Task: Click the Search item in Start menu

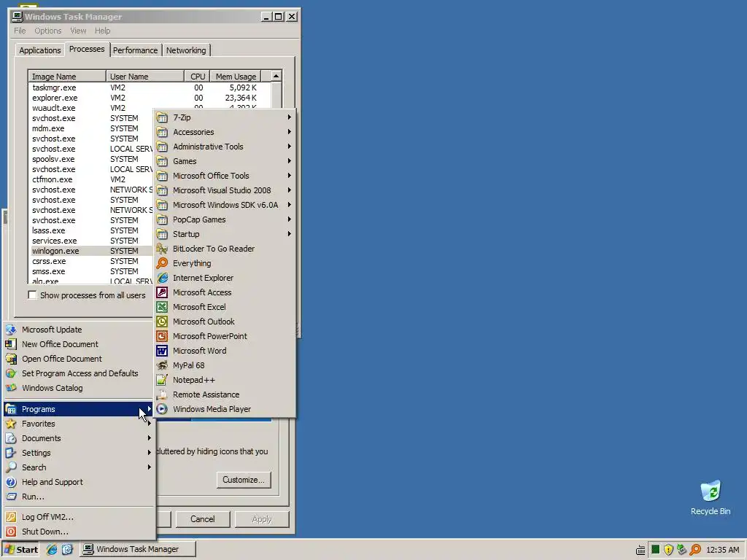Action: tap(80, 467)
